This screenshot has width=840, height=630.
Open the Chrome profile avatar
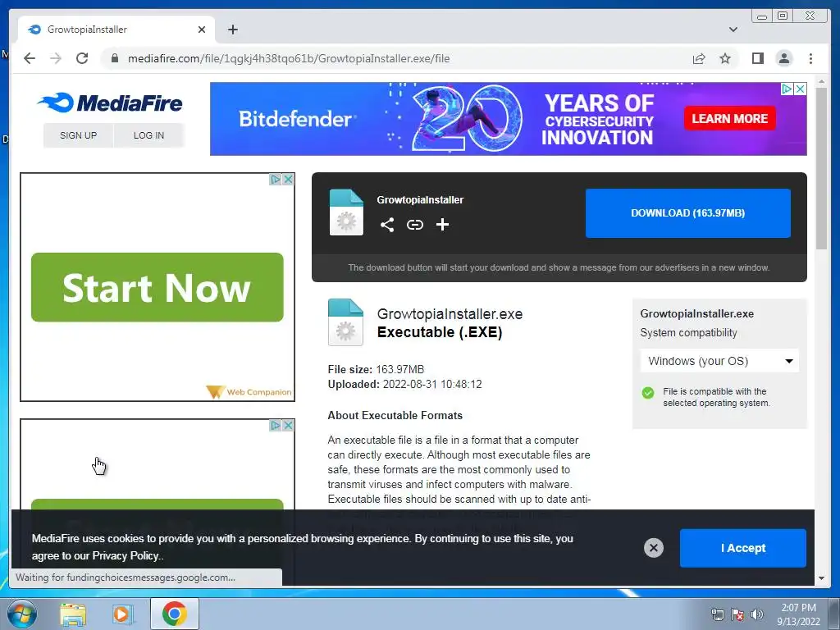pyautogui.click(x=783, y=58)
